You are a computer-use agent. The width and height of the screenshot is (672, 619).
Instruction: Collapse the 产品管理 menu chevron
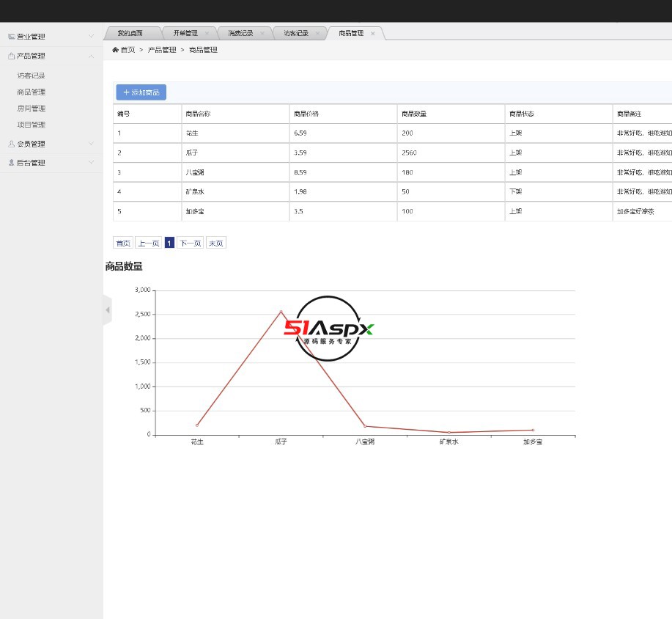click(91, 56)
